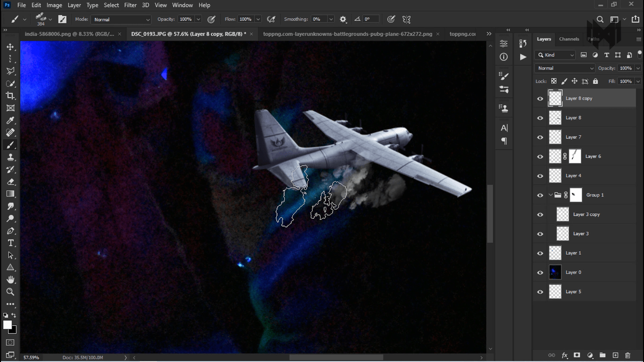Image resolution: width=644 pixels, height=362 pixels.
Task: Select the Hand tool
Action: click(10, 280)
